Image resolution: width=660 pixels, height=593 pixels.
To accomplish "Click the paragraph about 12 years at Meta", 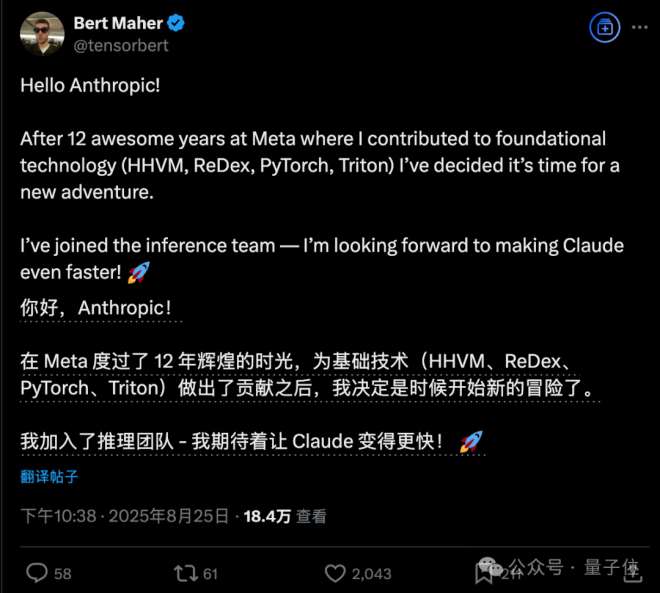I will pyautogui.click(x=312, y=165).
